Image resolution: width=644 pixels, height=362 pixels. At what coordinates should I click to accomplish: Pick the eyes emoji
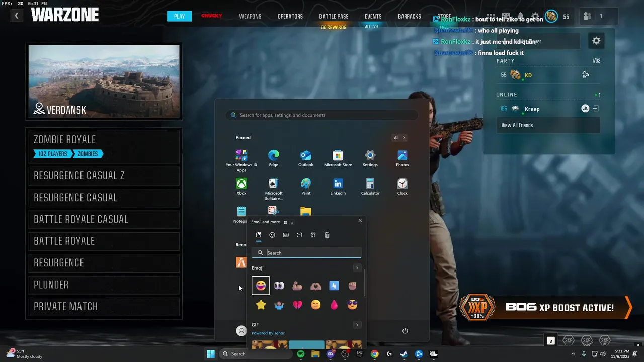pyautogui.click(x=279, y=286)
